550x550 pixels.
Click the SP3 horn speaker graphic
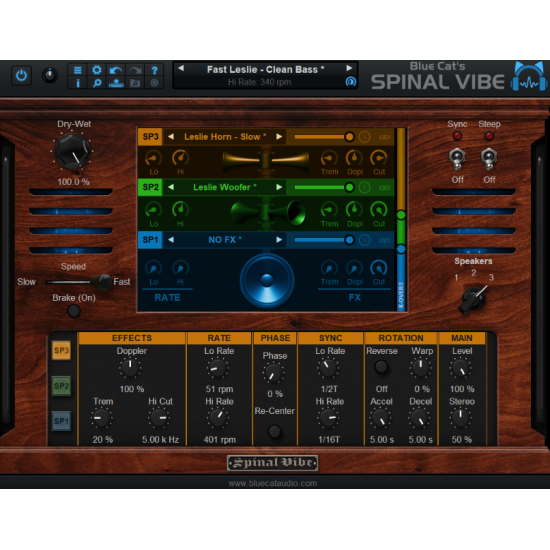tap(266, 161)
